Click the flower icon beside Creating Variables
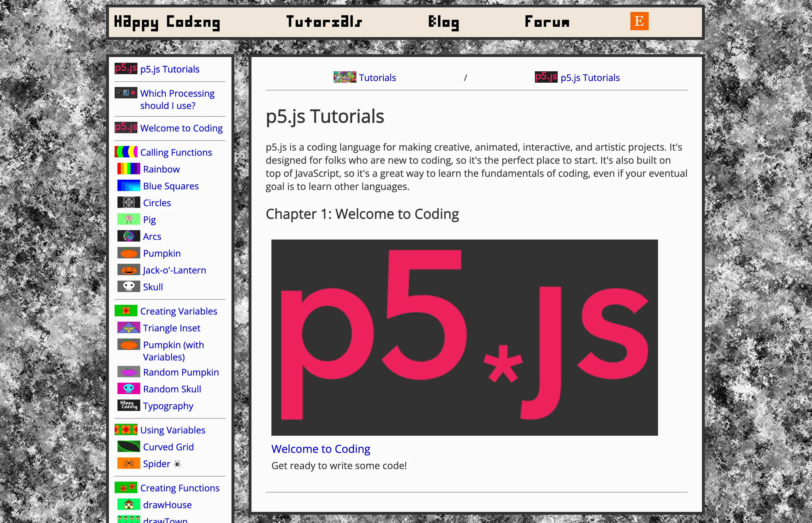Image resolution: width=812 pixels, height=523 pixels. pos(126,310)
